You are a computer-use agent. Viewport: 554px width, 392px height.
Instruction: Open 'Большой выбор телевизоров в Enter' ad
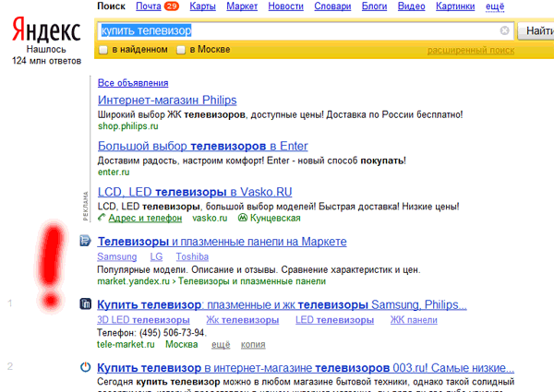203,146
